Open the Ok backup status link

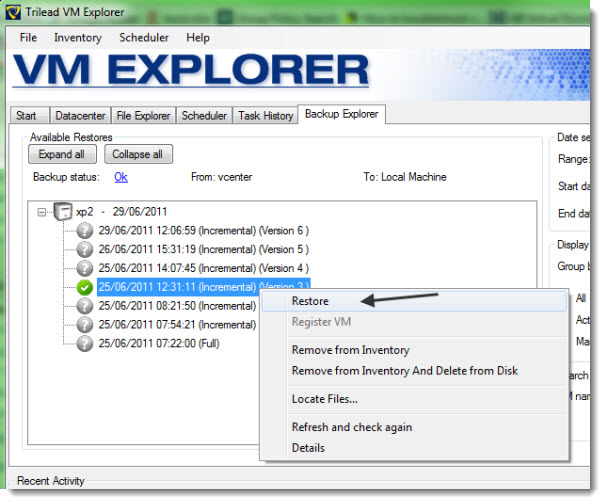pos(121,177)
